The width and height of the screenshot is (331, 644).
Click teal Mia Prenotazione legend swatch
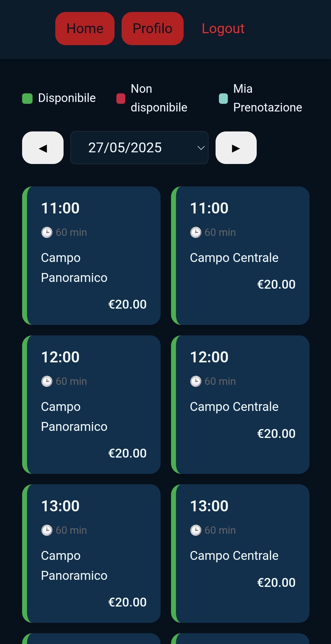(223, 99)
